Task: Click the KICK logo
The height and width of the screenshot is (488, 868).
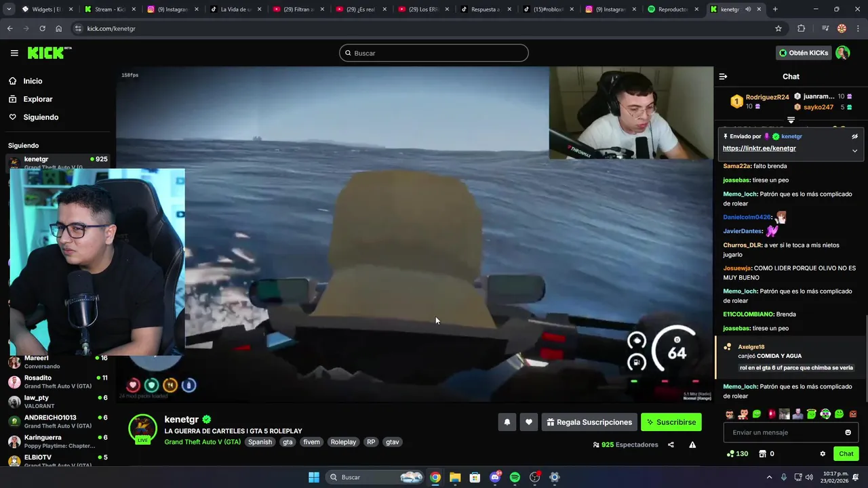Action: click(50, 53)
